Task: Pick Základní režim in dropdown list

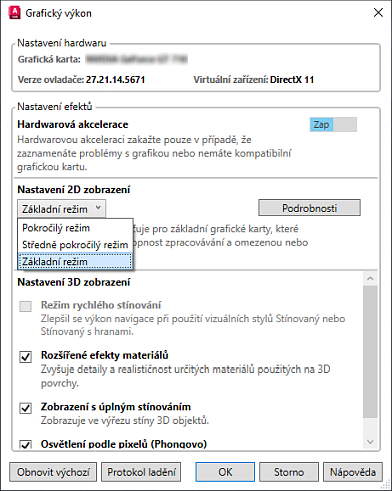Action: coord(75,262)
